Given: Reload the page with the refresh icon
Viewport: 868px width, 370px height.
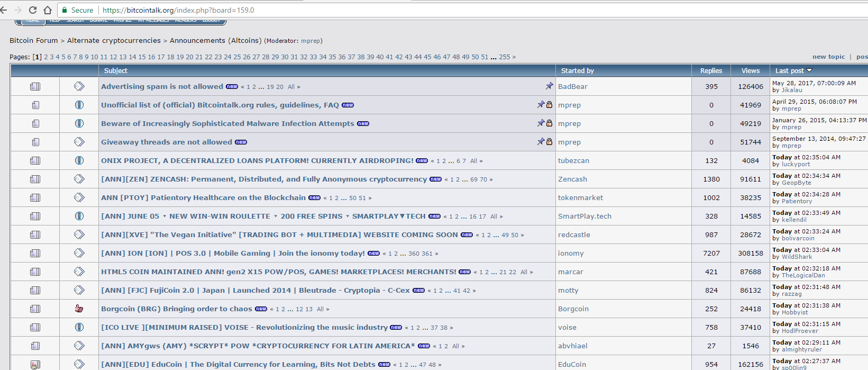Looking at the screenshot, I should tap(33, 10).
